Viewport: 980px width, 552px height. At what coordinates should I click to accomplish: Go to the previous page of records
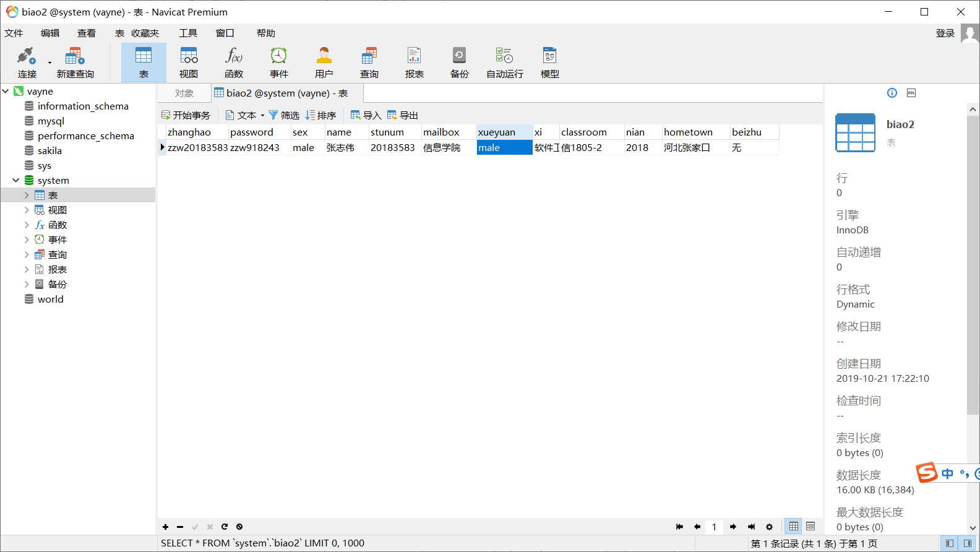pyautogui.click(x=697, y=527)
